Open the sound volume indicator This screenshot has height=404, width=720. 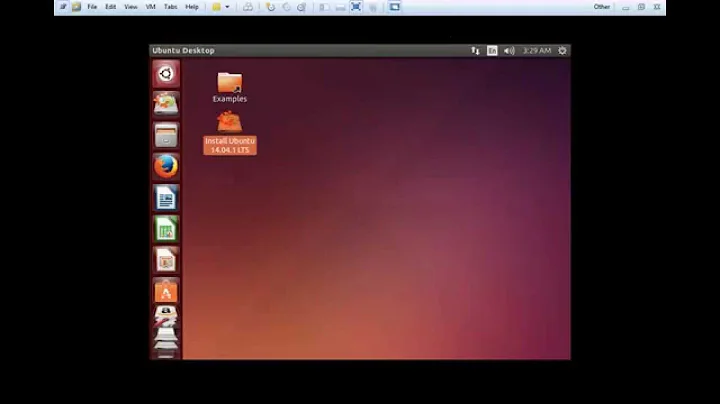point(509,51)
